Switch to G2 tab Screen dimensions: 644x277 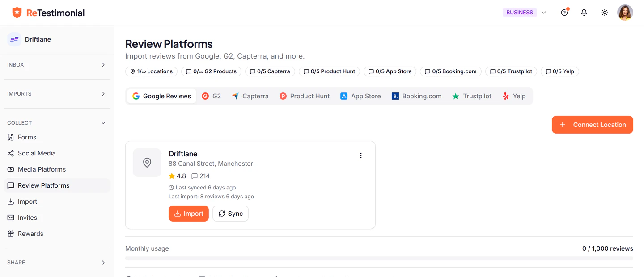point(211,96)
